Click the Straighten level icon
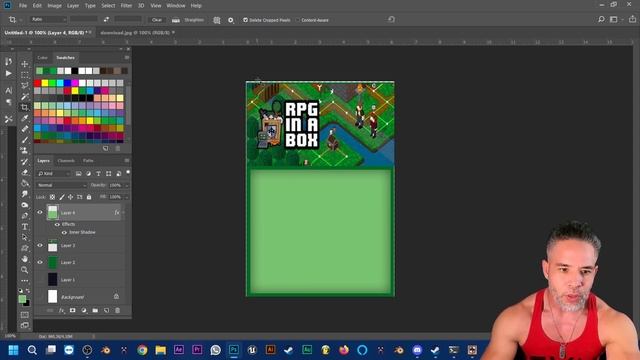Screen dimensions: 640x360 176,20
